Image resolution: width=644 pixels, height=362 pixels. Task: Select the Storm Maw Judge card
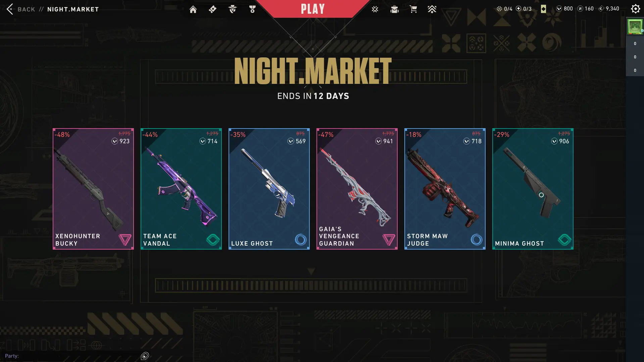[x=445, y=189]
